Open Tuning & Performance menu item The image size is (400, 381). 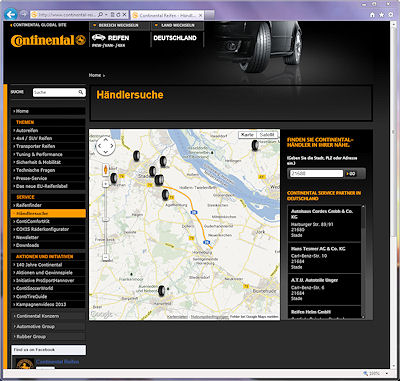pyautogui.click(x=48, y=154)
